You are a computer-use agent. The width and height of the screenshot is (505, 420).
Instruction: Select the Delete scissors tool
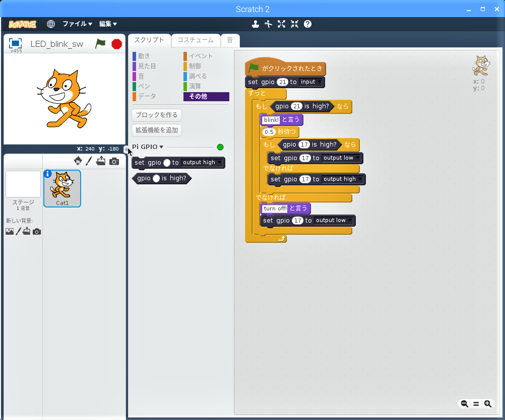268,24
